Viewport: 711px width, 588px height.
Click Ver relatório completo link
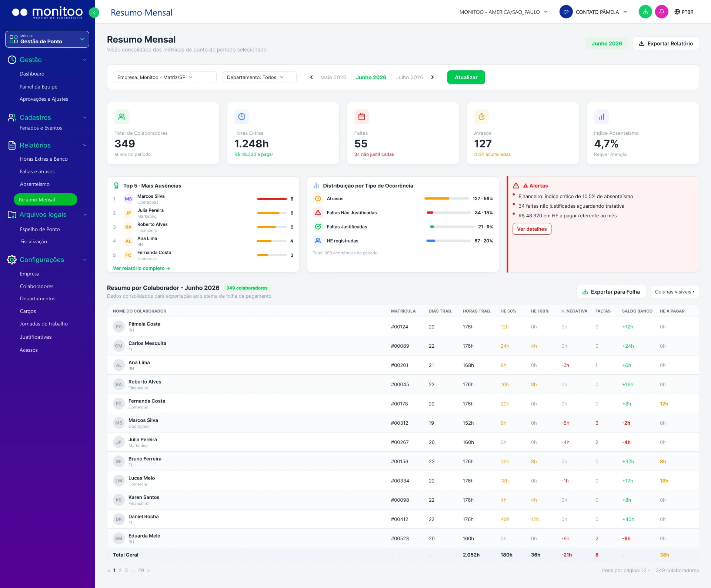pyautogui.click(x=141, y=268)
